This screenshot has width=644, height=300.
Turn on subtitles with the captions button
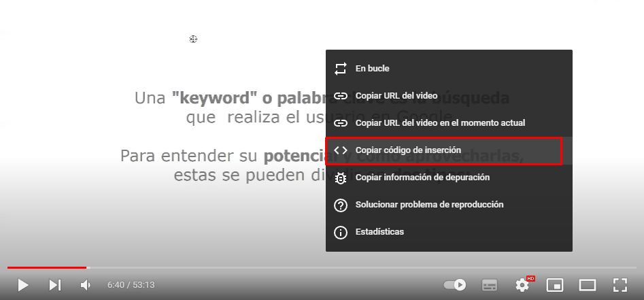tap(489, 285)
